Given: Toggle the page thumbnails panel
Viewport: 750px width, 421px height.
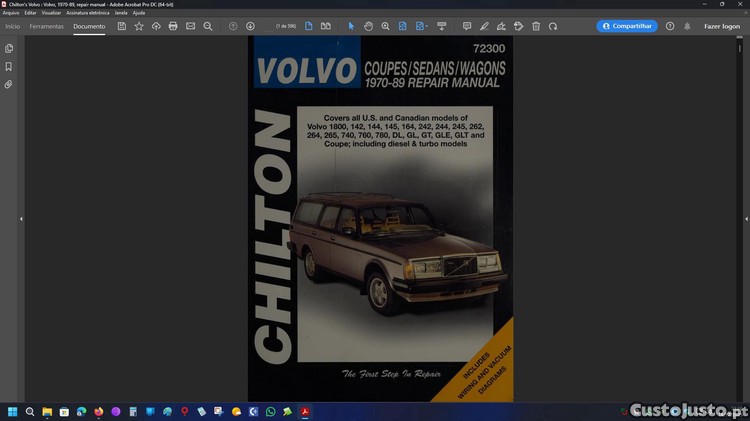Looking at the screenshot, I should [x=9, y=48].
